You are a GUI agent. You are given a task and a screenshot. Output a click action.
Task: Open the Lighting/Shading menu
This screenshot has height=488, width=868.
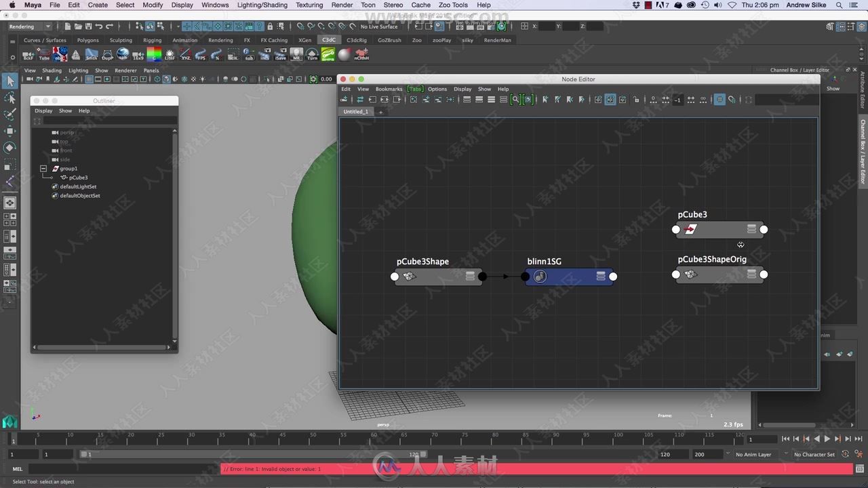coord(261,5)
